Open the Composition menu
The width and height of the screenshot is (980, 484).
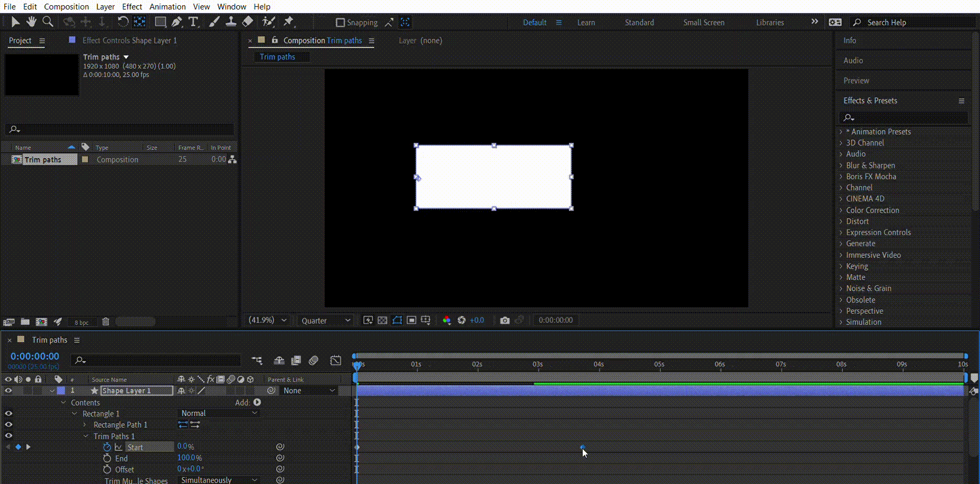66,7
